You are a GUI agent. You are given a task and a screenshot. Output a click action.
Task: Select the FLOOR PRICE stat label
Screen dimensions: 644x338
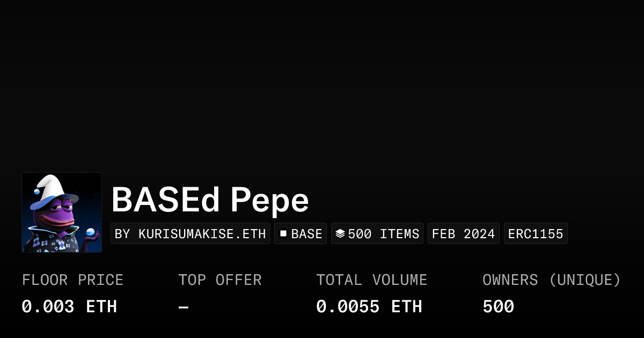click(x=72, y=280)
